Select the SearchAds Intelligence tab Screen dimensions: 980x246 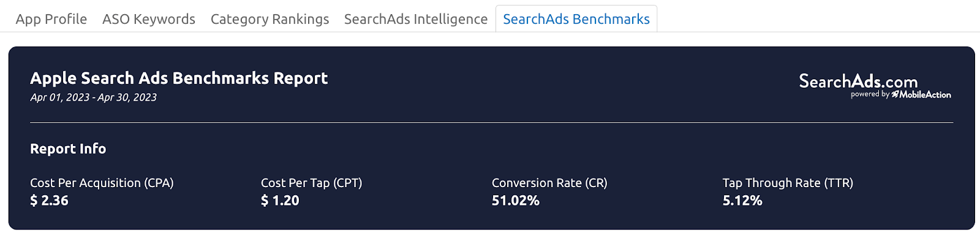416,19
